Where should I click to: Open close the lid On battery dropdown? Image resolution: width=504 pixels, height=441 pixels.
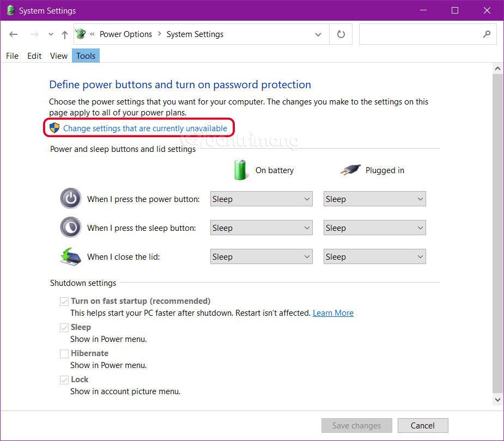point(262,256)
